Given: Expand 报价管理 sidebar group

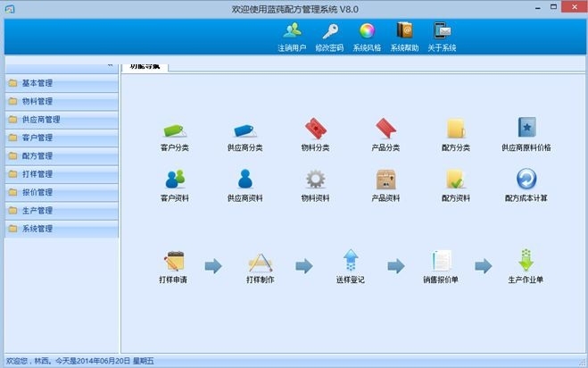Looking at the screenshot, I should 62,192.
